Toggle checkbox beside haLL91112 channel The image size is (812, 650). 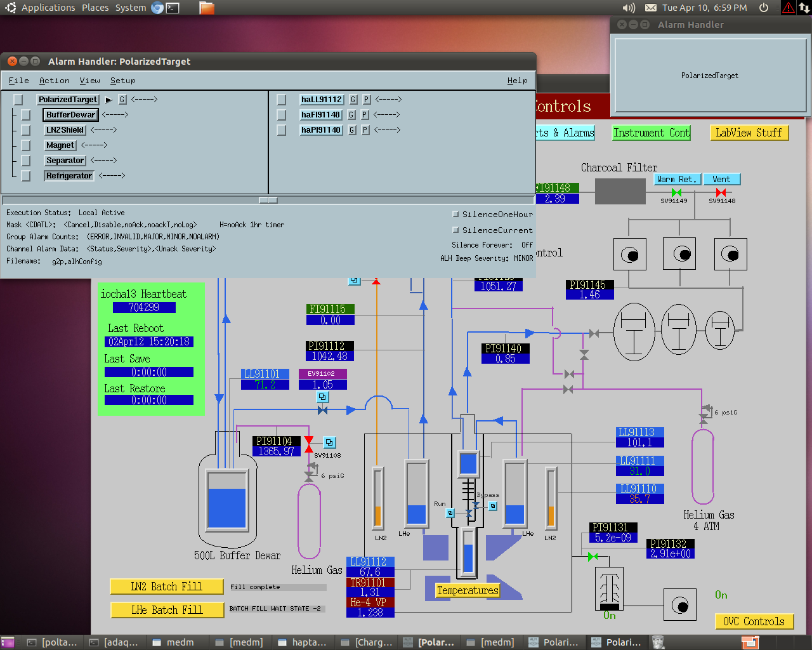coord(282,100)
